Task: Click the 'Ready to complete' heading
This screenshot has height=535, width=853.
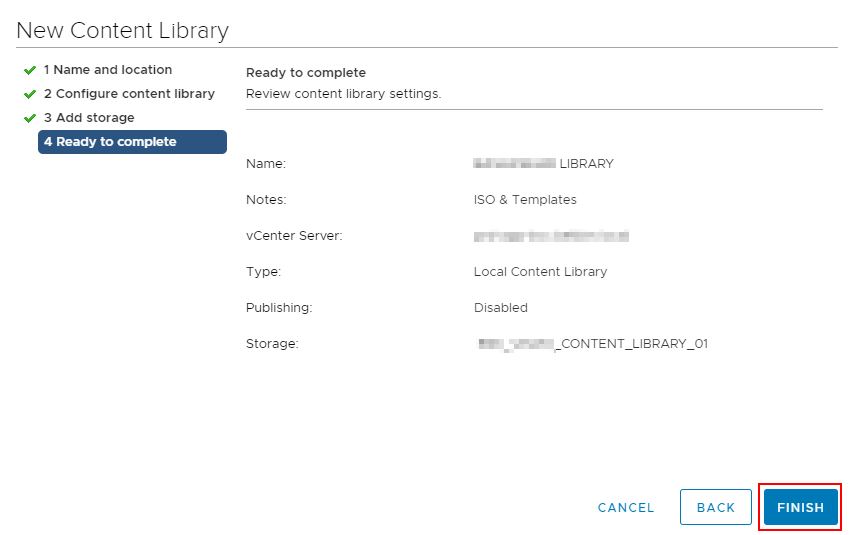Action: (306, 72)
